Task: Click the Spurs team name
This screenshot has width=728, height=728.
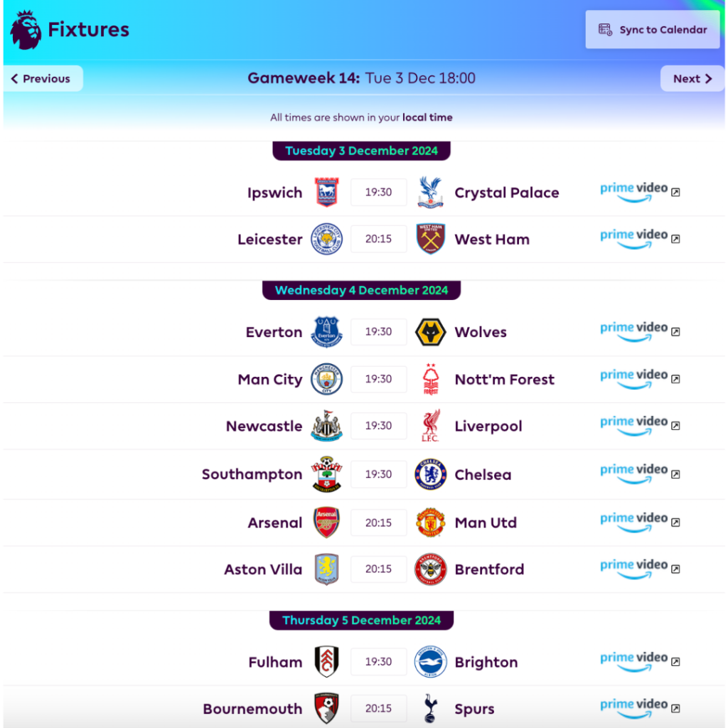Action: (474, 709)
